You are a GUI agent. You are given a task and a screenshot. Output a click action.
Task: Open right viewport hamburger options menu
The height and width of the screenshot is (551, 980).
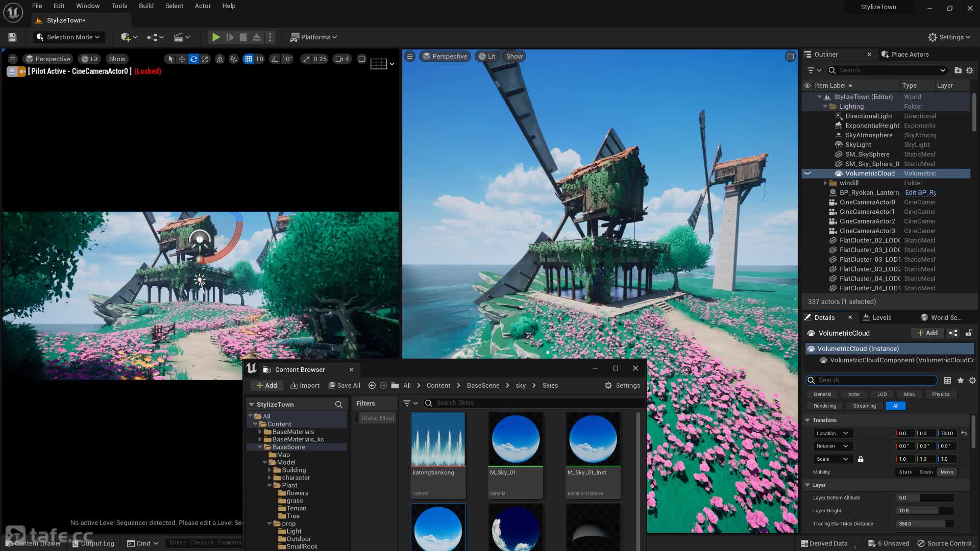pyautogui.click(x=409, y=57)
